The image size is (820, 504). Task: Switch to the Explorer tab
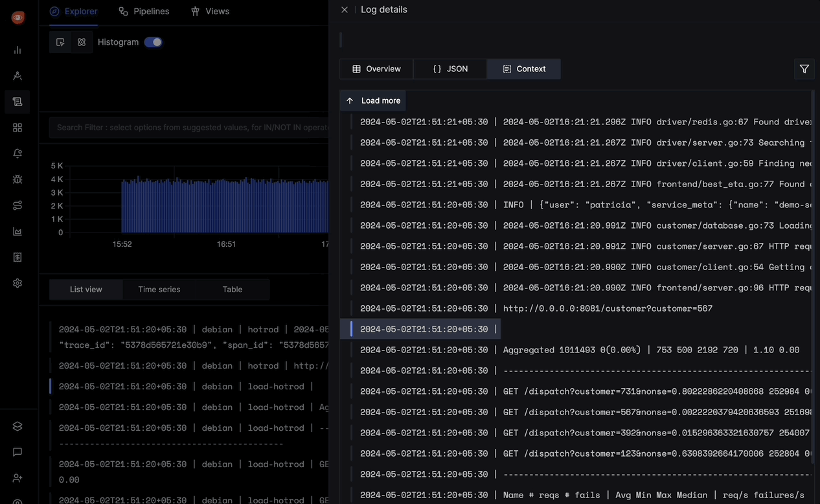tap(73, 11)
